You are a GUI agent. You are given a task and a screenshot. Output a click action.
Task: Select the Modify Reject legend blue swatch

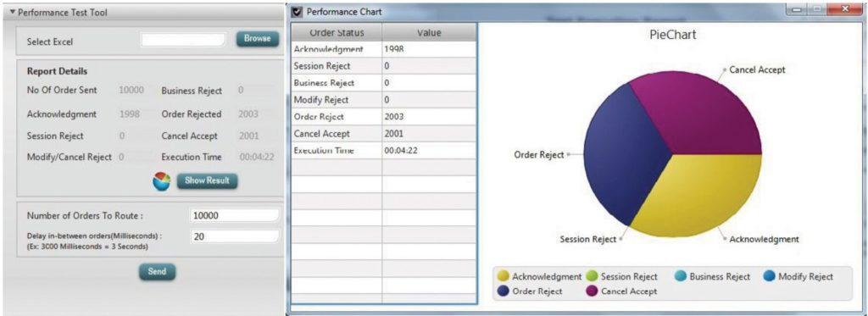click(769, 276)
